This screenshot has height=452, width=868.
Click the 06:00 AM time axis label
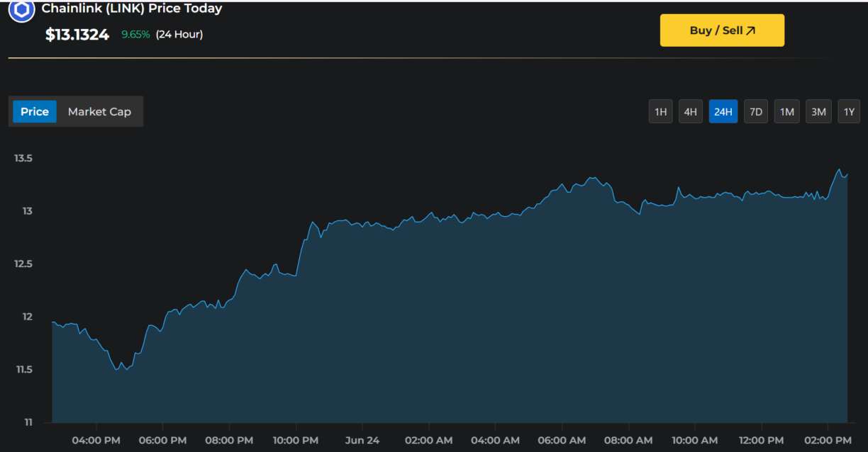click(x=561, y=441)
